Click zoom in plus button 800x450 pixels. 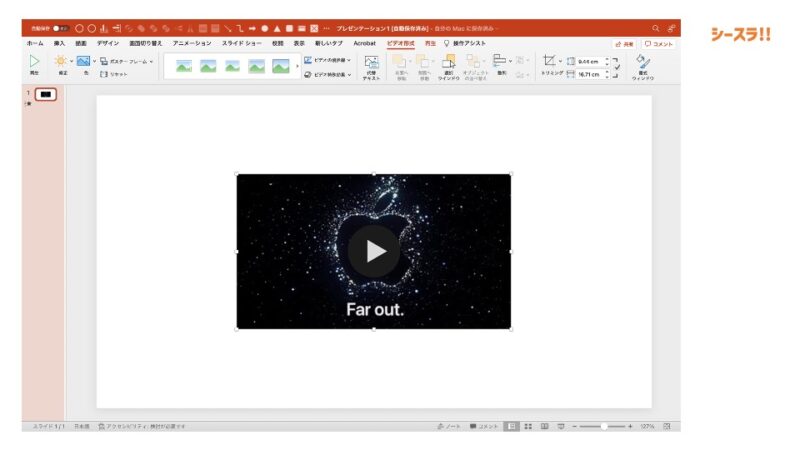point(630,426)
